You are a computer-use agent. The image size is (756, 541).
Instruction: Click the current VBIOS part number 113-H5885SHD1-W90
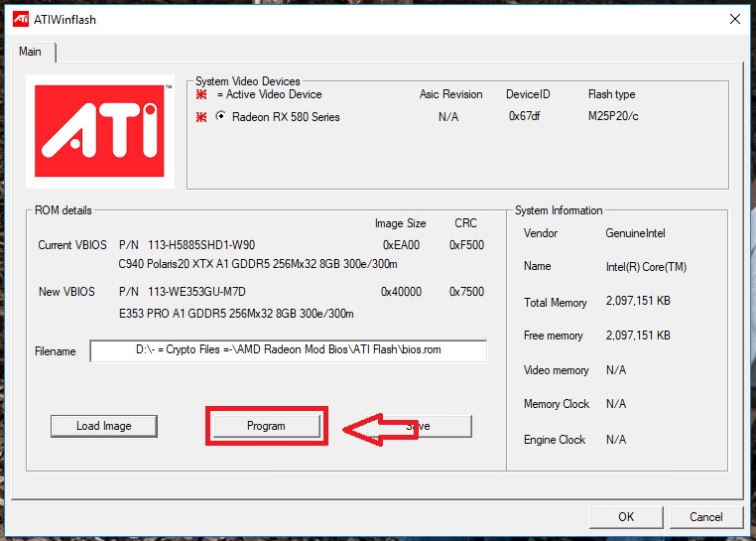point(201,245)
